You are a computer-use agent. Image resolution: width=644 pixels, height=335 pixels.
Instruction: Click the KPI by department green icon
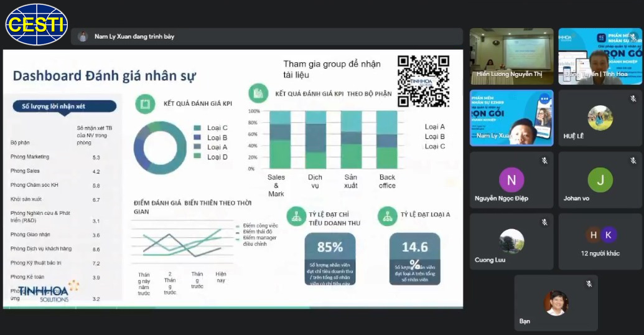coord(258,93)
